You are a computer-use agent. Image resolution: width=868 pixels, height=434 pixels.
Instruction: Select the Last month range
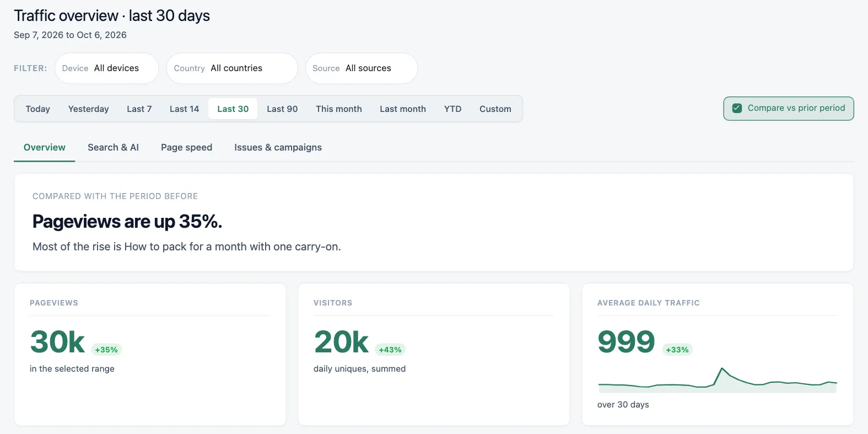(403, 109)
